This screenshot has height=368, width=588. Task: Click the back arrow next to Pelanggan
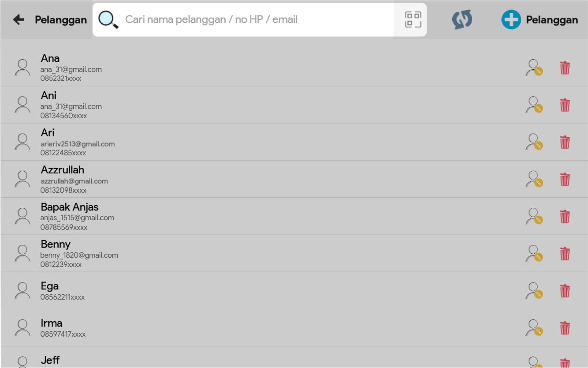pyautogui.click(x=19, y=20)
